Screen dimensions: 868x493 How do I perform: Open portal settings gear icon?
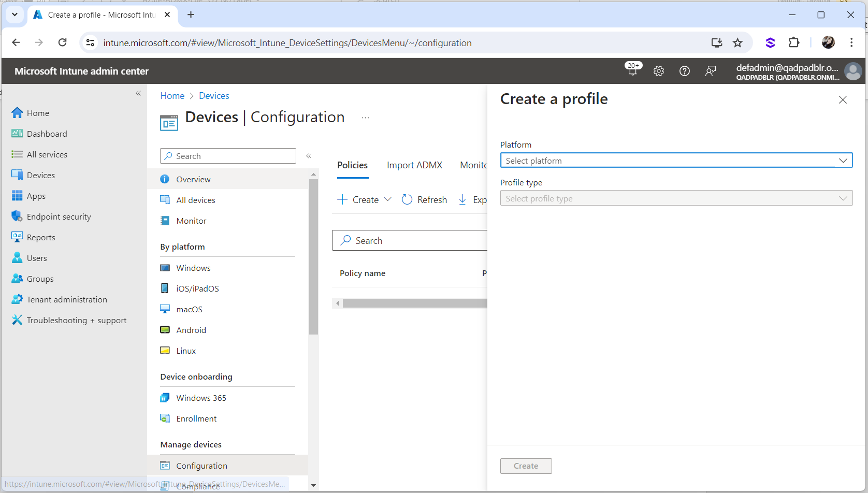(659, 71)
